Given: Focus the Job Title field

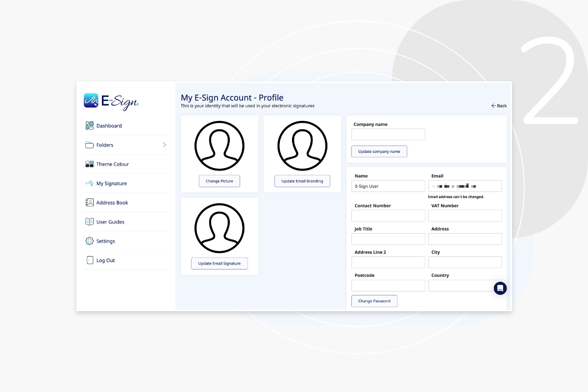Looking at the screenshot, I should coord(388,239).
